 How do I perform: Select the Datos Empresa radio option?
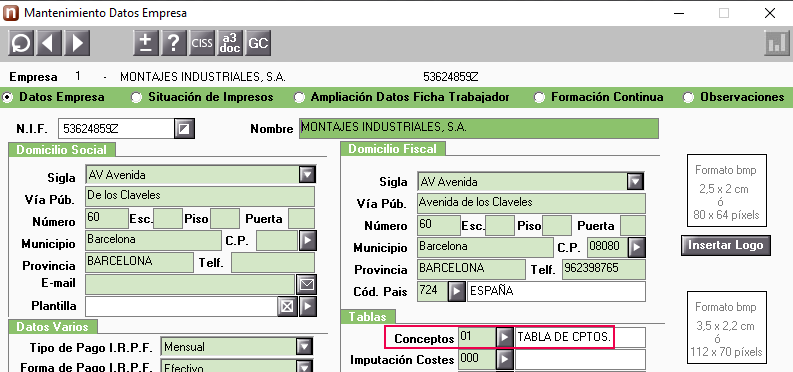pos(7,98)
